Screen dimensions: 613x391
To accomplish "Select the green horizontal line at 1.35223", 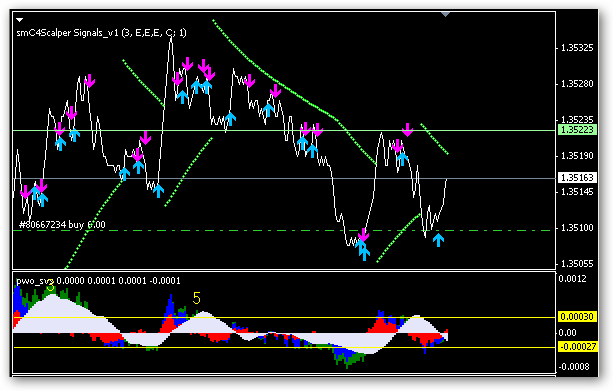I will [x=284, y=131].
